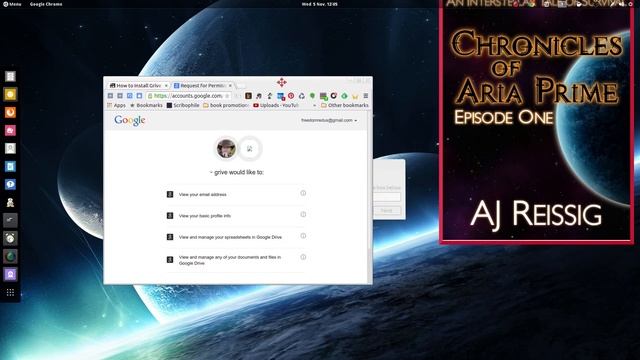Open the purple icon in the dock
Viewport: 640px width, 360px height.
coord(10,274)
